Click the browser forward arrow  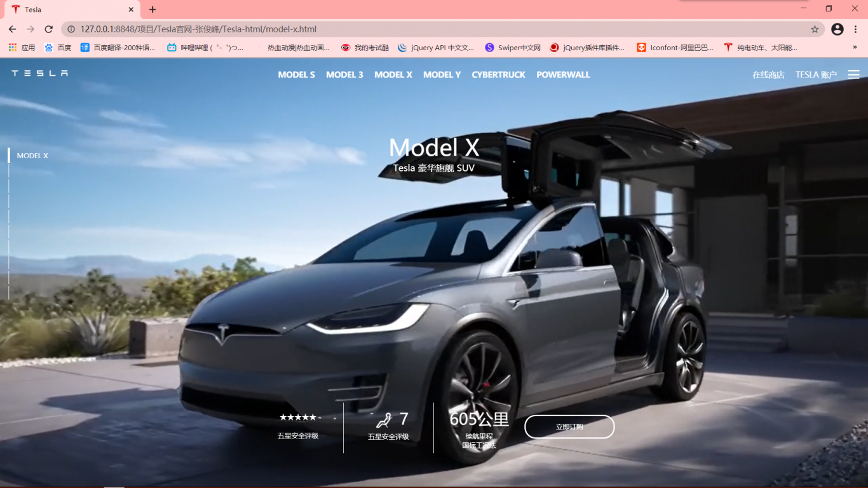click(x=31, y=29)
